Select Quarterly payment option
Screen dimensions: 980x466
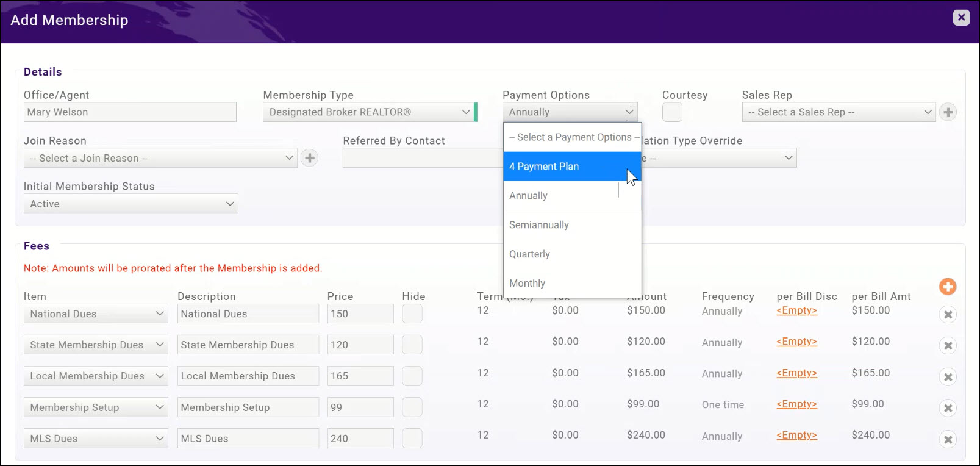[x=529, y=254]
